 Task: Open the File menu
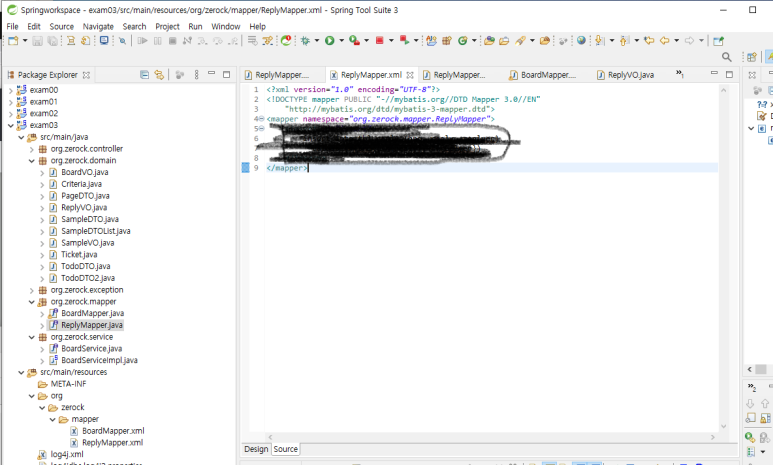[12, 27]
